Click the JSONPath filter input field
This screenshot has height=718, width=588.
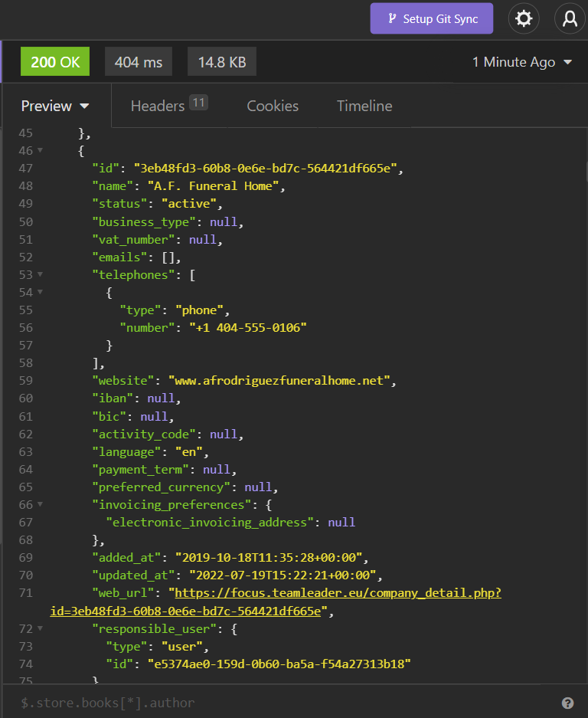coord(279,703)
